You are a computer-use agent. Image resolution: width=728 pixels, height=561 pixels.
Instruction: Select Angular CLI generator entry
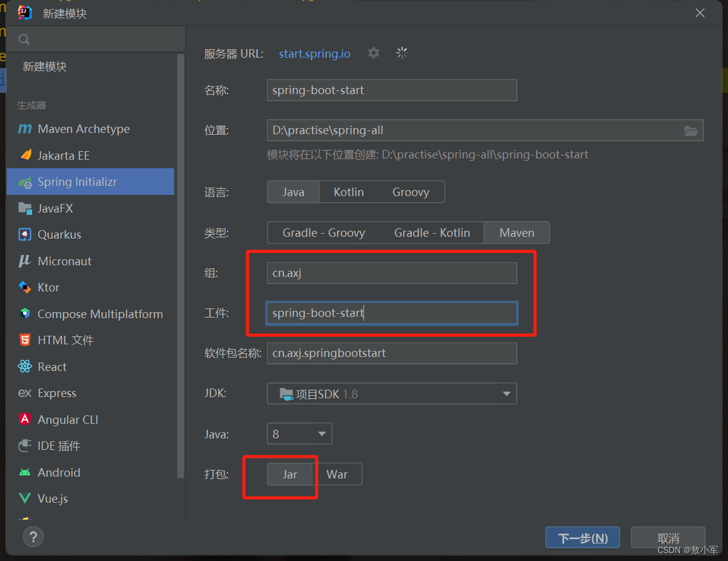90,420
